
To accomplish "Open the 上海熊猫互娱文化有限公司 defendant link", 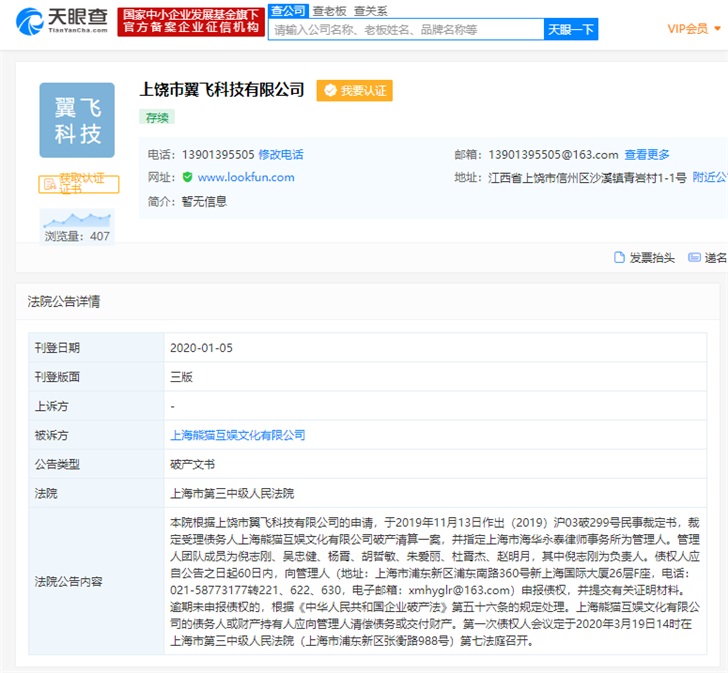I will [238, 435].
